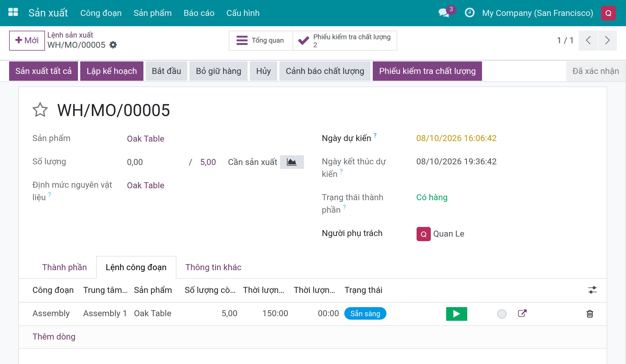Click the gear icon beside WH/MO/00005

[113, 45]
